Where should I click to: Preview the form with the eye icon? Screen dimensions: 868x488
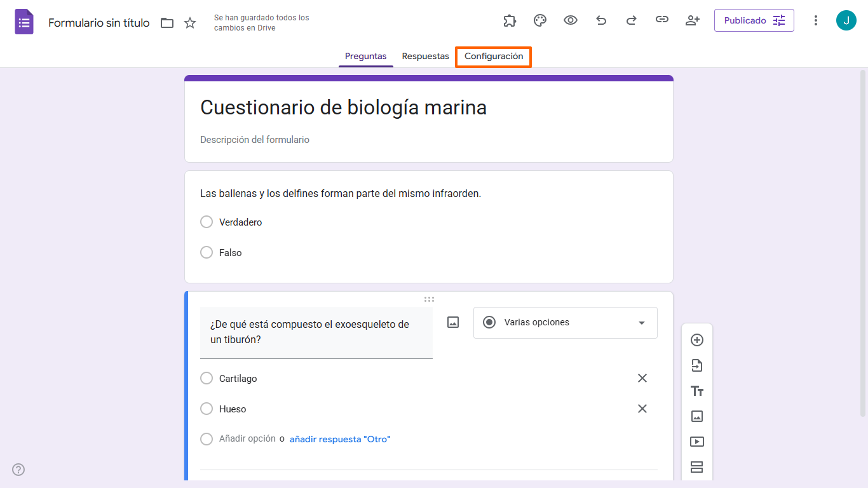570,20
